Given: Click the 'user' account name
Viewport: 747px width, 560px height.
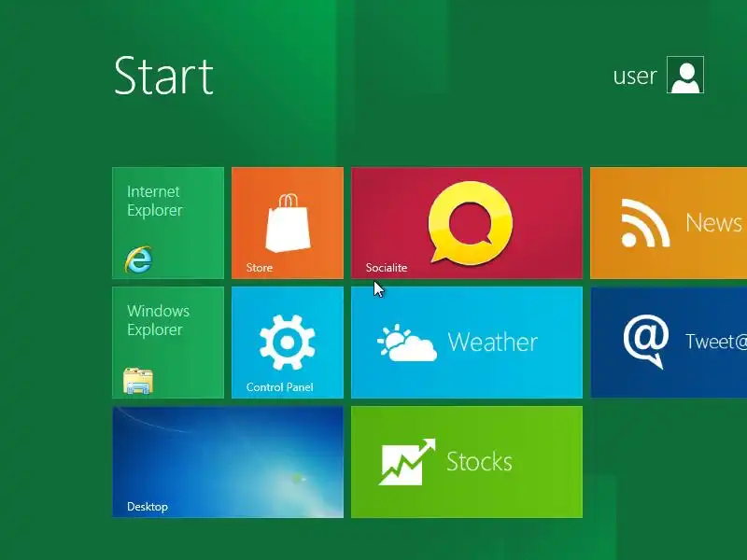Looking at the screenshot, I should pyautogui.click(x=635, y=77).
